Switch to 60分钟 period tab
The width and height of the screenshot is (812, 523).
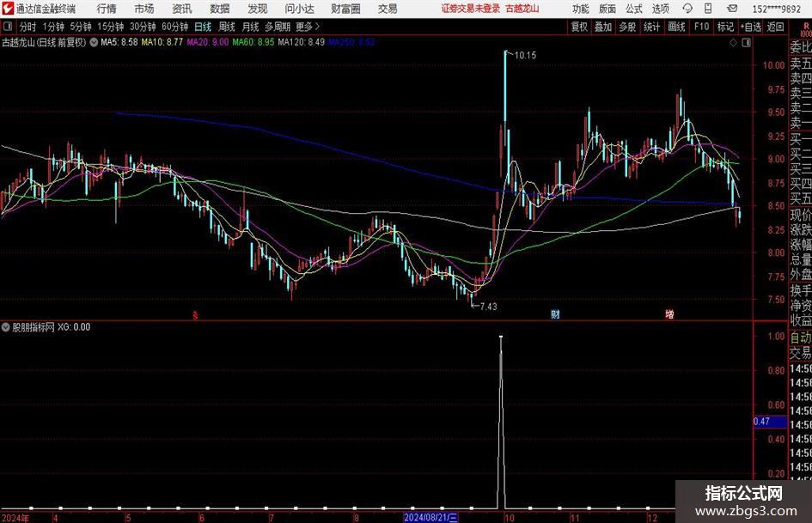coord(174,27)
